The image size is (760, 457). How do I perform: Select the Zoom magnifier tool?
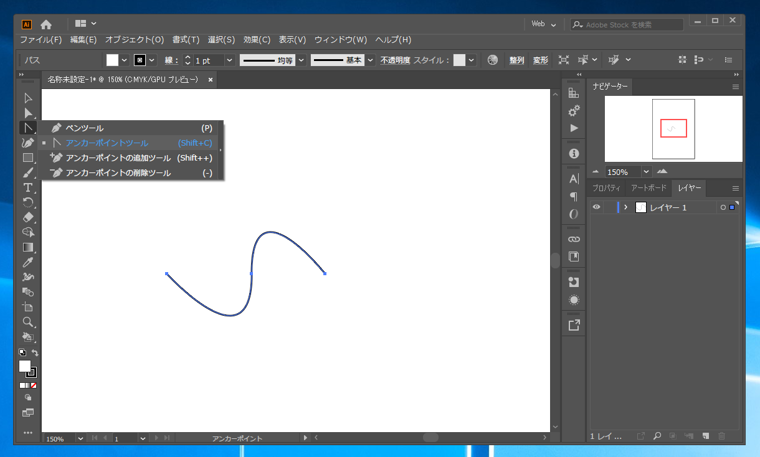coord(28,322)
